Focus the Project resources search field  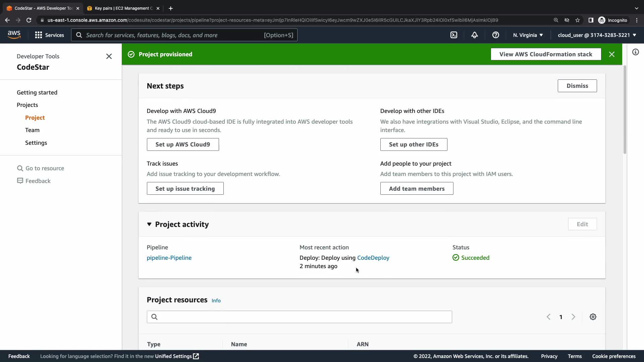point(299,317)
